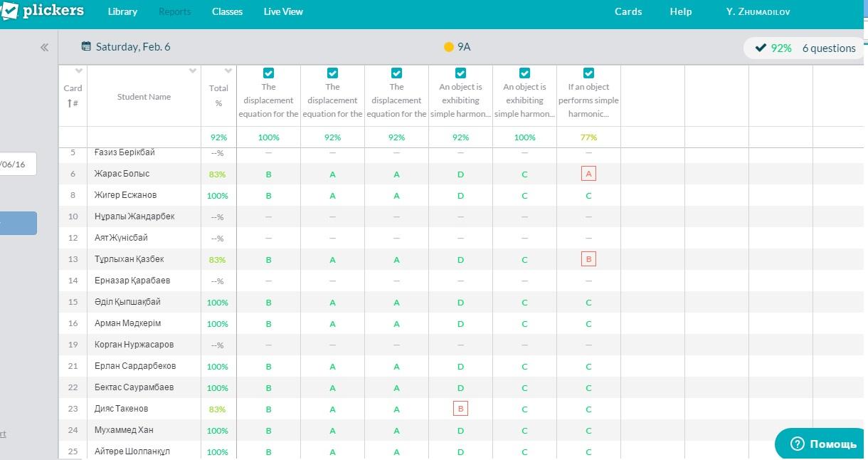Select student Арман Мәдкерім
Image resolution: width=868 pixels, height=460 pixels.
pos(127,323)
